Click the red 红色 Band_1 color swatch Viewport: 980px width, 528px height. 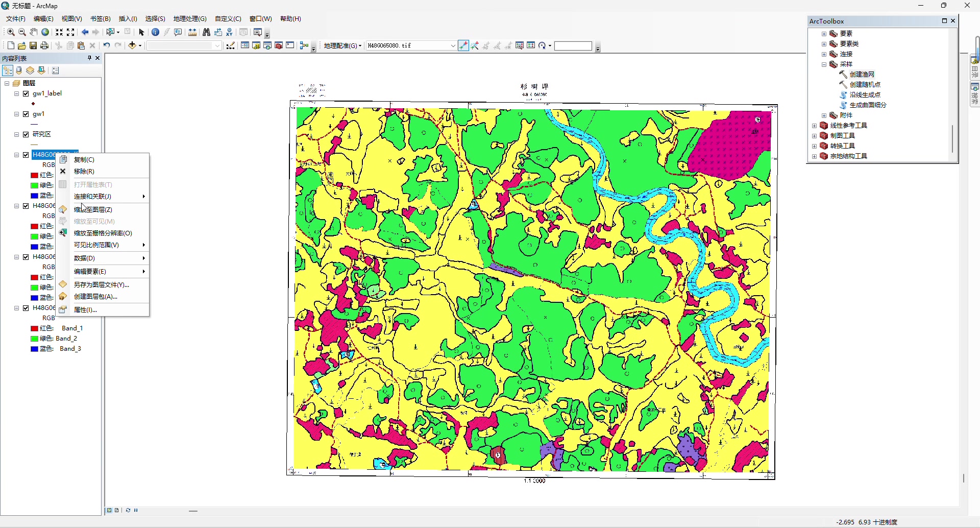coord(35,328)
